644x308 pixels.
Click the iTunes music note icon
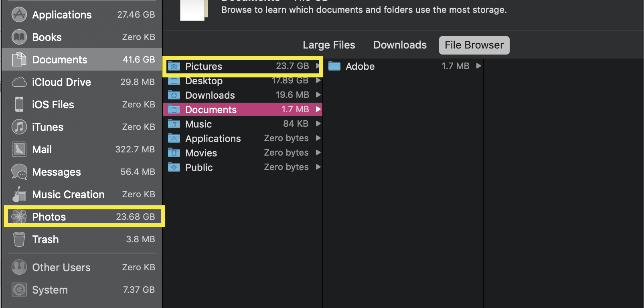coord(19,127)
